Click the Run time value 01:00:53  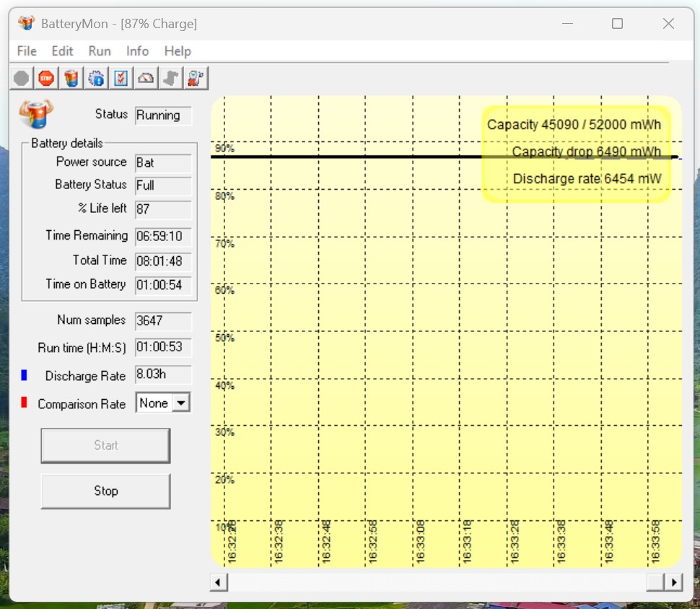tap(163, 347)
